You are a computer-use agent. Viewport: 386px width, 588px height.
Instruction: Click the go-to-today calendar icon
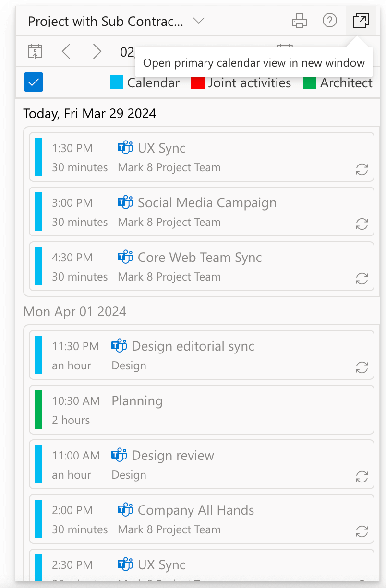[x=35, y=51]
